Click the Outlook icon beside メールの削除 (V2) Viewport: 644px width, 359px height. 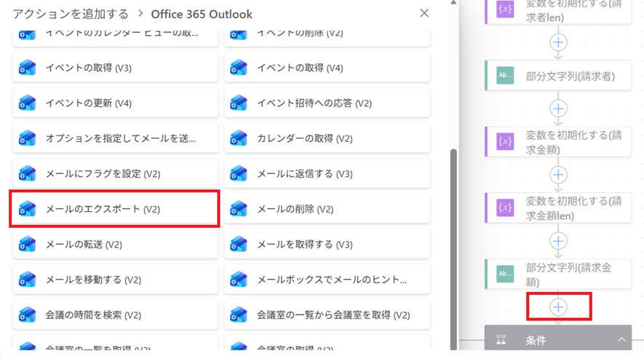pos(239,209)
